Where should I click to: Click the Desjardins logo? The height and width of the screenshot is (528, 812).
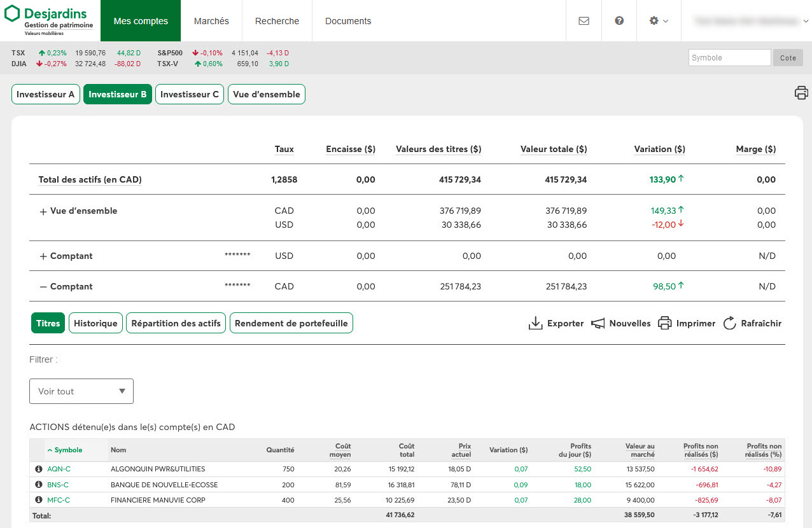coord(50,20)
